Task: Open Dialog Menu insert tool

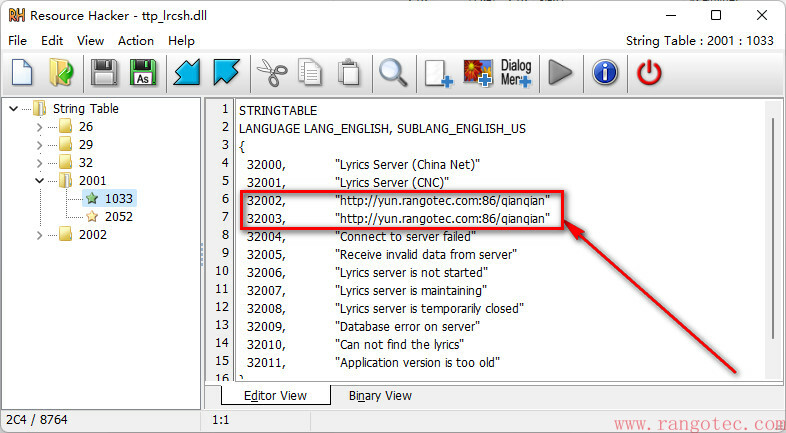Action: point(516,73)
